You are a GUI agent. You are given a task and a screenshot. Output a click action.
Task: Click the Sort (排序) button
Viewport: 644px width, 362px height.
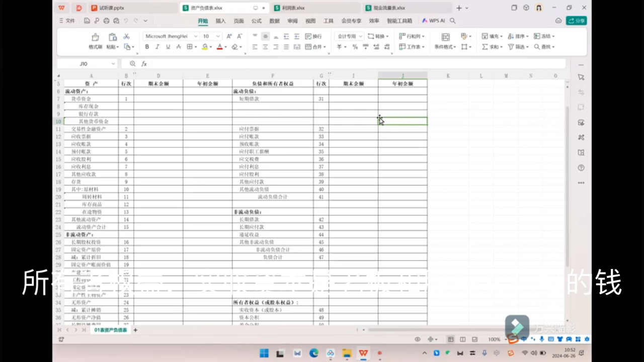click(x=518, y=36)
